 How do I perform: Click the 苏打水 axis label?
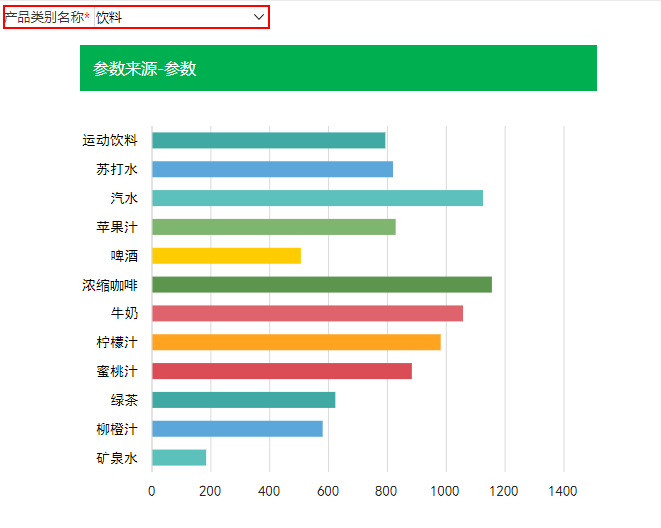(x=117, y=169)
